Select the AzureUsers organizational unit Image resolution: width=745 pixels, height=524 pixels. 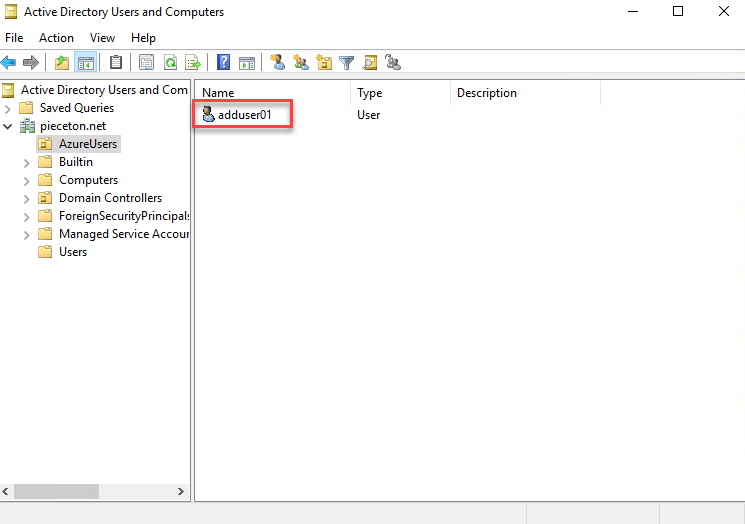[x=88, y=143]
